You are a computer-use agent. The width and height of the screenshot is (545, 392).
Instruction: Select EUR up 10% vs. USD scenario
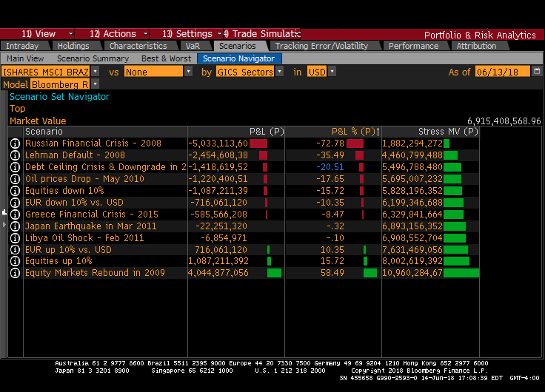pyautogui.click(x=68, y=250)
